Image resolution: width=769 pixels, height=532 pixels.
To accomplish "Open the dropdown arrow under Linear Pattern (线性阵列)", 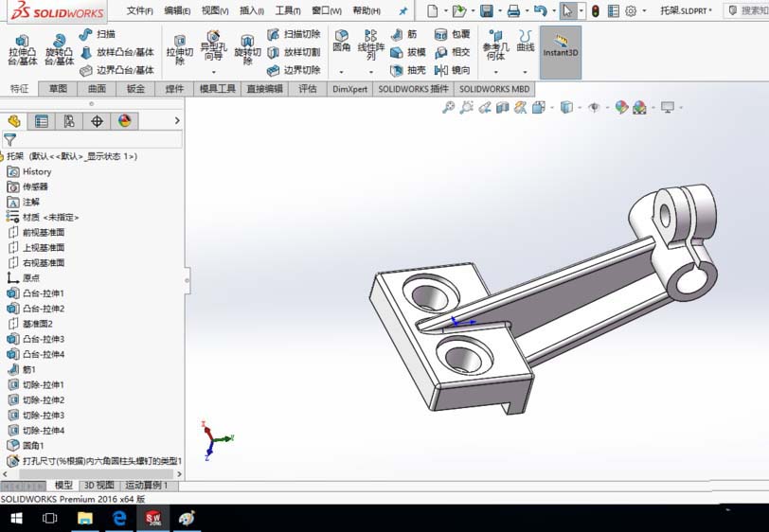I will (x=371, y=72).
